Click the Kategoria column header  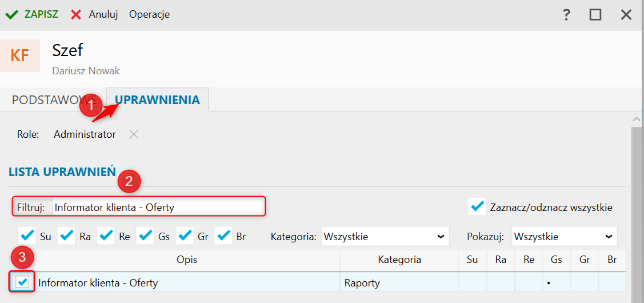point(399,260)
